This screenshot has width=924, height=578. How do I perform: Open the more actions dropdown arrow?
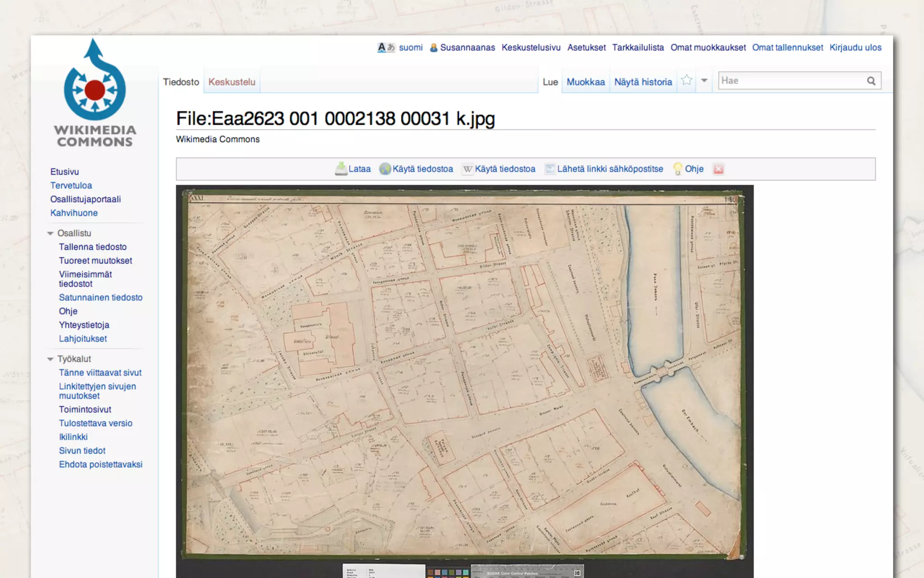pos(704,80)
